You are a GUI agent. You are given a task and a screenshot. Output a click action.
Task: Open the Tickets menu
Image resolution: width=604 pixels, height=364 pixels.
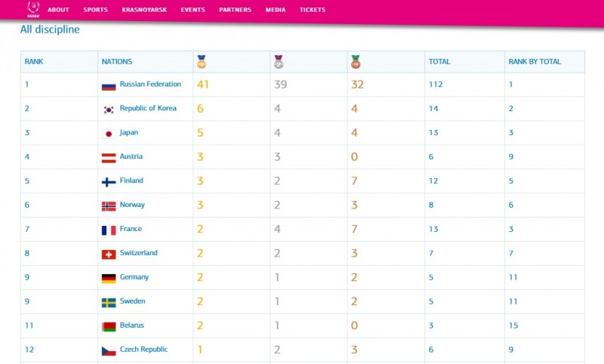(x=313, y=10)
